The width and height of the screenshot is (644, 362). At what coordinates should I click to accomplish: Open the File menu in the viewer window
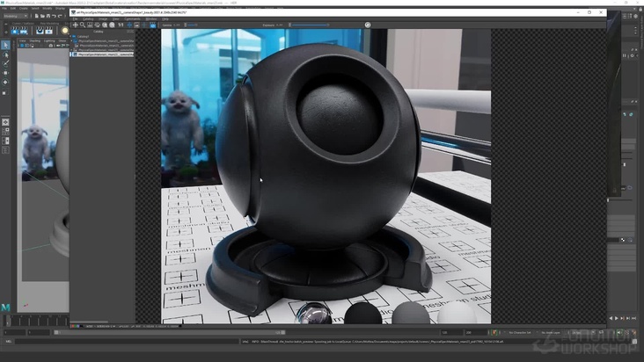click(75, 18)
